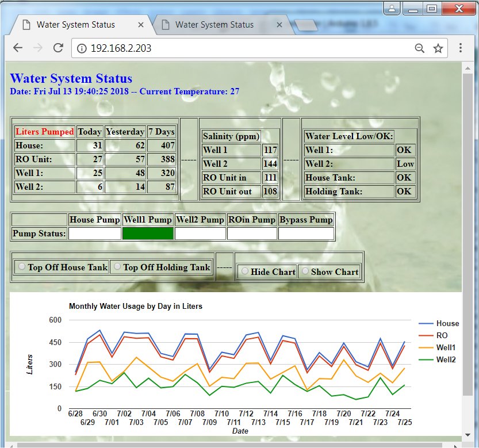Click the browser back arrow
Viewport: 479px width, 448px height.
click(18, 48)
